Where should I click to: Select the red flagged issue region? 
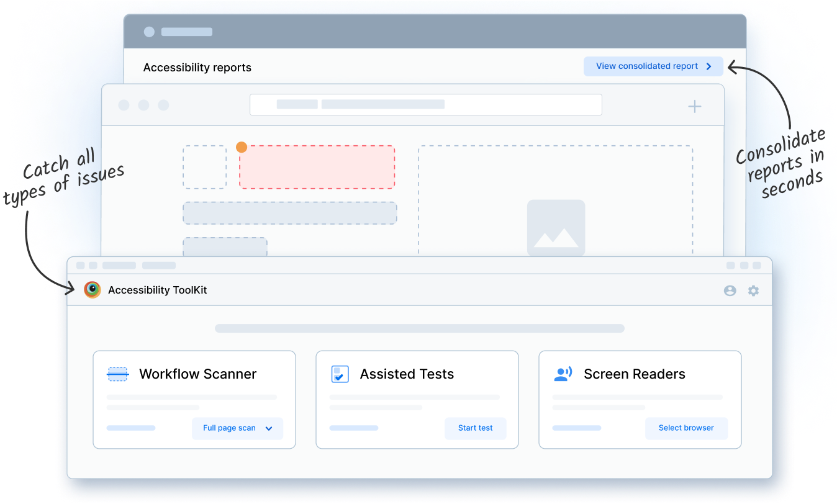tap(317, 166)
